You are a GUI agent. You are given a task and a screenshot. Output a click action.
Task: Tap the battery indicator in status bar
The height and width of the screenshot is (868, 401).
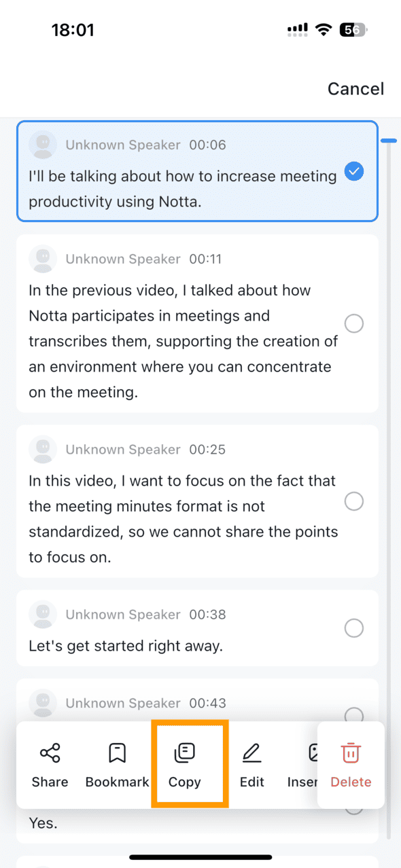[x=354, y=30]
